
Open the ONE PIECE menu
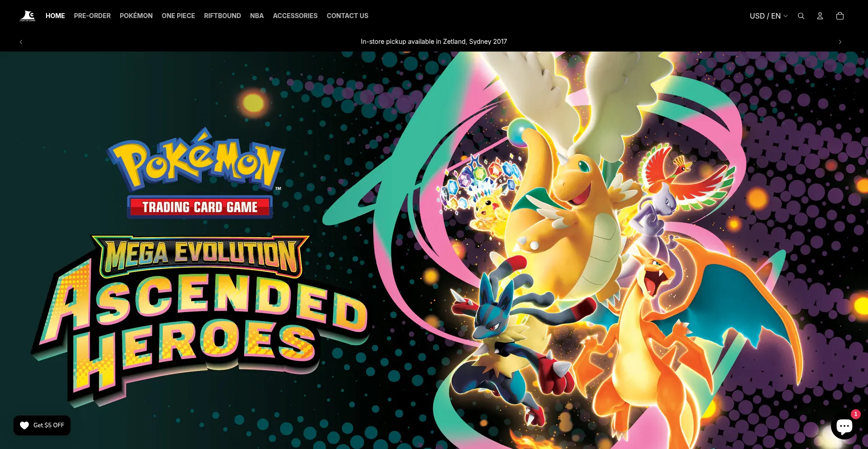click(178, 16)
